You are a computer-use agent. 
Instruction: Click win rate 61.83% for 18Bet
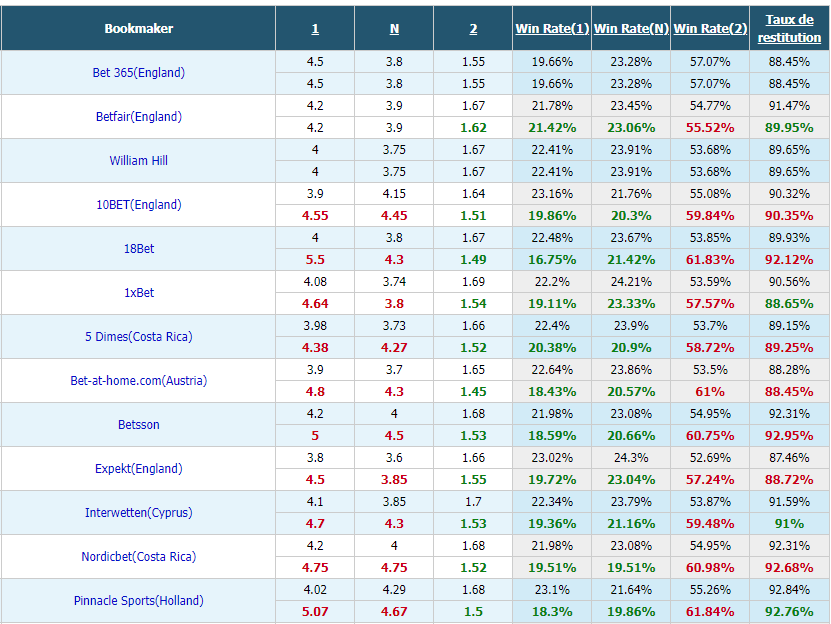(x=710, y=260)
